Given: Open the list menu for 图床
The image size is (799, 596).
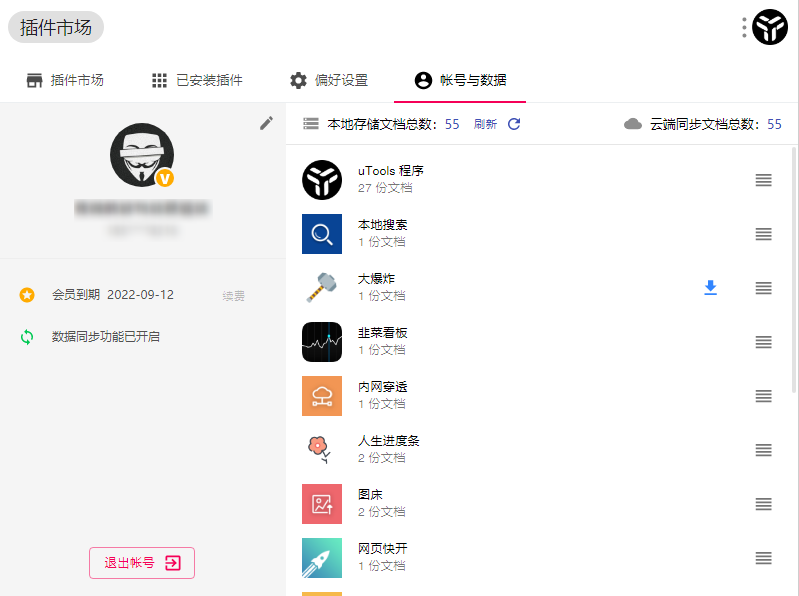Looking at the screenshot, I should (x=763, y=504).
